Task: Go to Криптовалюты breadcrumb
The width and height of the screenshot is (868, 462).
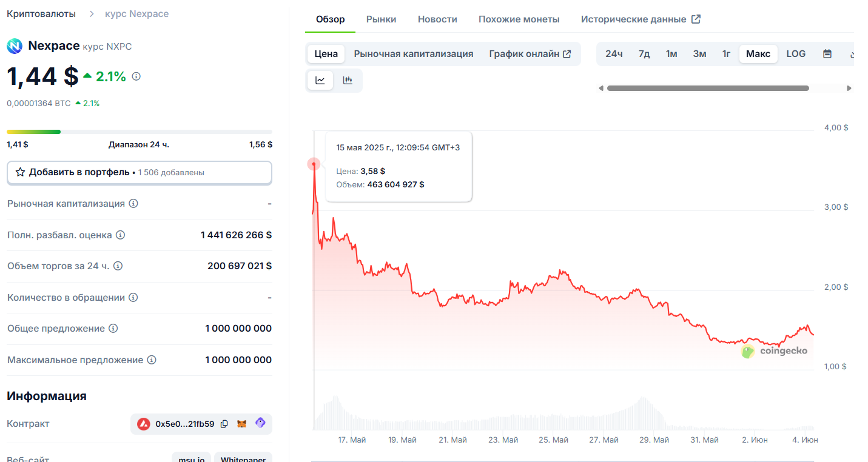Action: pyautogui.click(x=41, y=13)
